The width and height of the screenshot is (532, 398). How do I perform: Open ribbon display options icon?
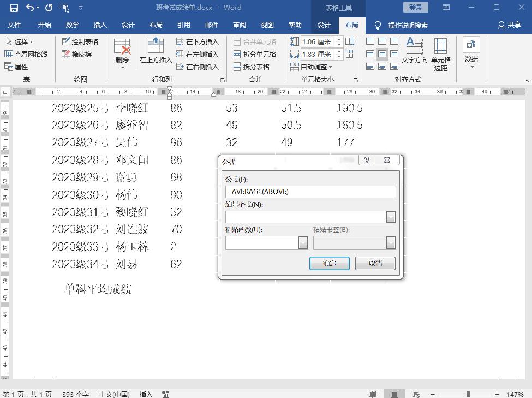click(x=446, y=8)
